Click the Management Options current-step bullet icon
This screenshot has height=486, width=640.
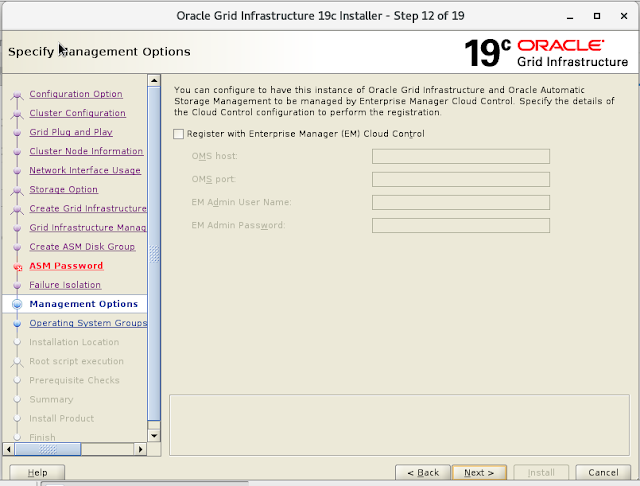coord(17,304)
